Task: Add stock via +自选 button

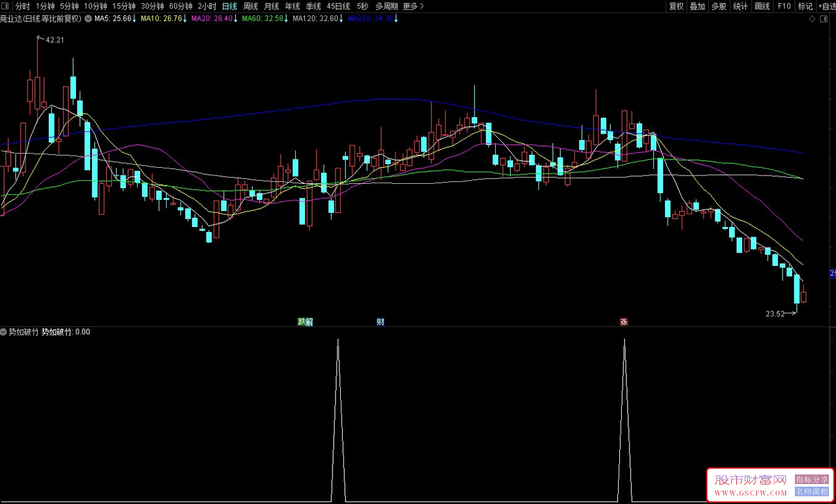Action: click(x=826, y=6)
